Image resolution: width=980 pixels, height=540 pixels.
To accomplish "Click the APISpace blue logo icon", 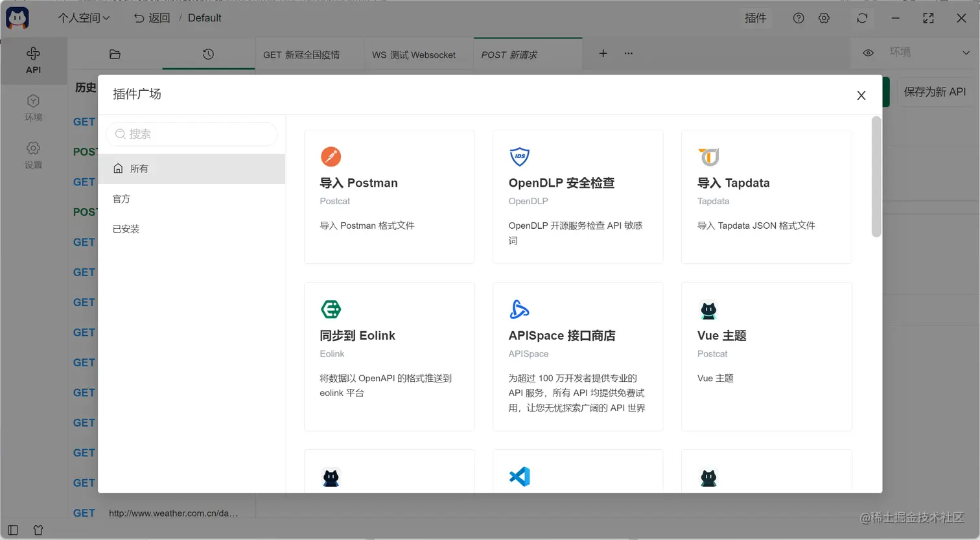I will click(x=520, y=309).
